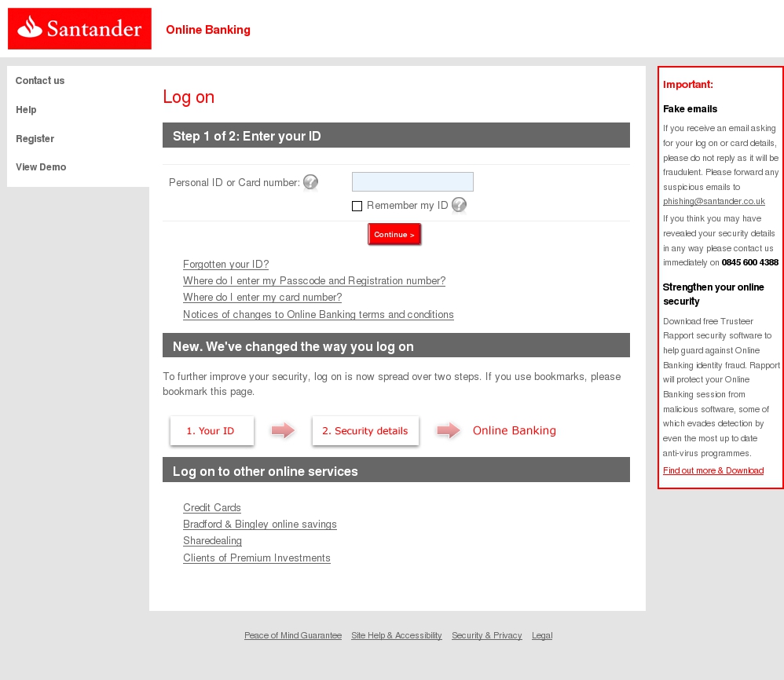
Task: Open the Credit Cards service link
Action: [212, 507]
